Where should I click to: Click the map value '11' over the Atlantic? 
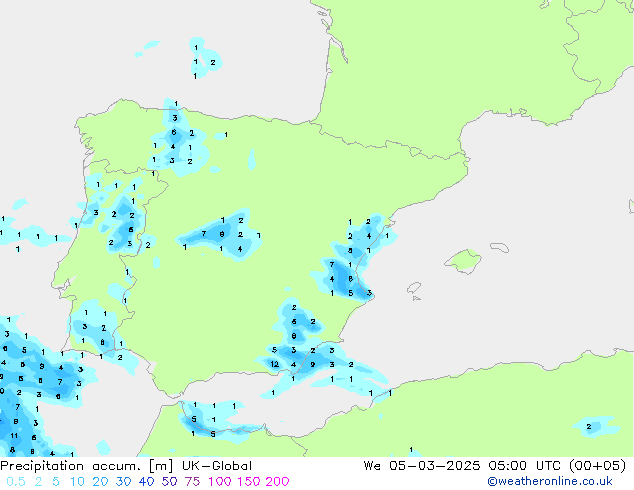[14, 436]
